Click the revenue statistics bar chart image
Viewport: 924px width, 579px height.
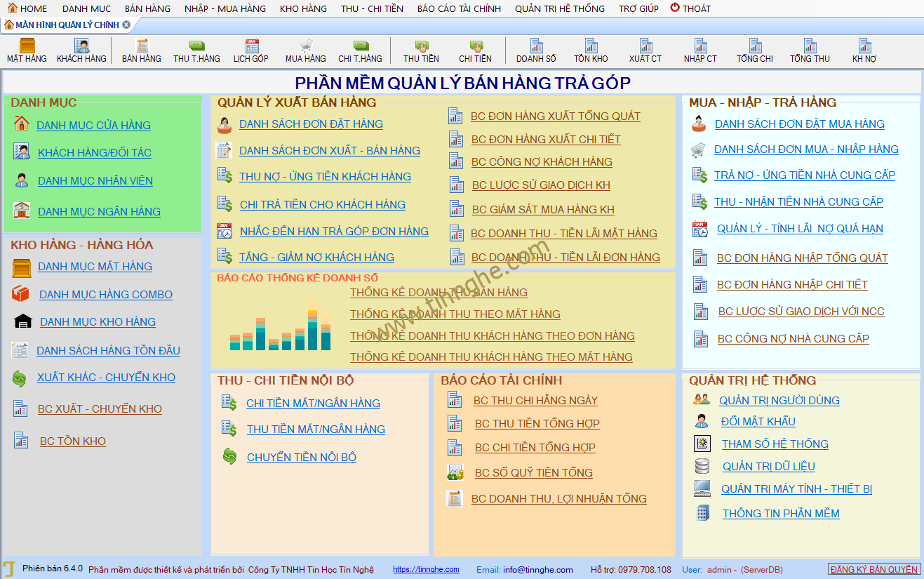(281, 325)
